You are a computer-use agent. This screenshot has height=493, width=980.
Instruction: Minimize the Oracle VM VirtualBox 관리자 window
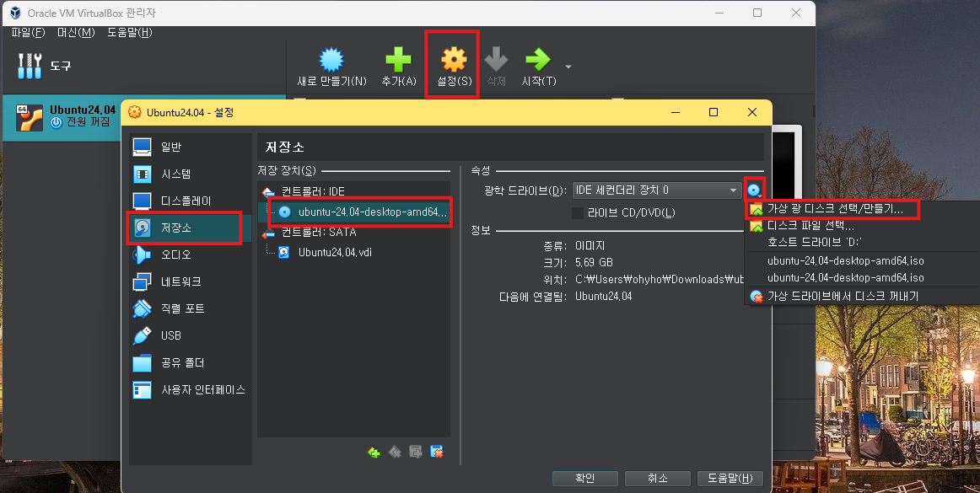point(718,13)
